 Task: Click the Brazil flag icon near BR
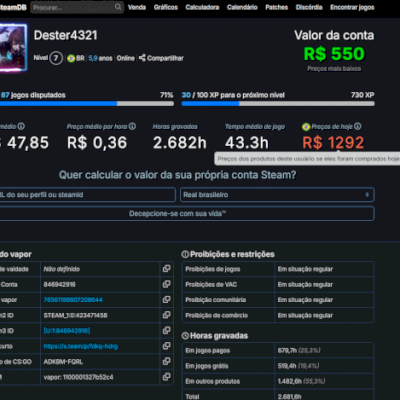click(x=71, y=58)
